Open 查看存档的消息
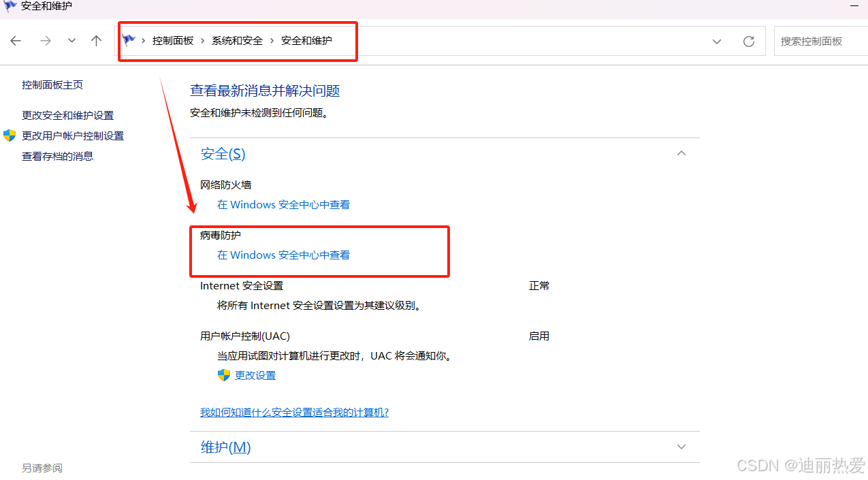Image resolution: width=868 pixels, height=480 pixels. [x=58, y=157]
